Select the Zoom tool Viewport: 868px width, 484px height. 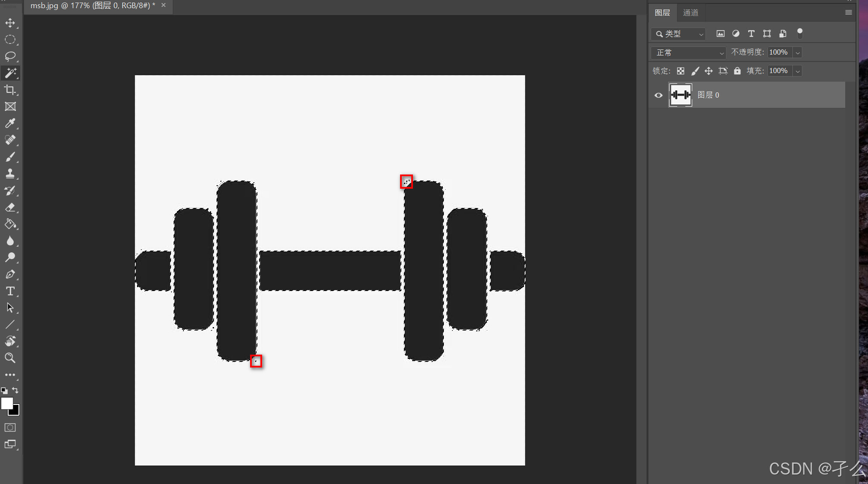[x=10, y=358]
